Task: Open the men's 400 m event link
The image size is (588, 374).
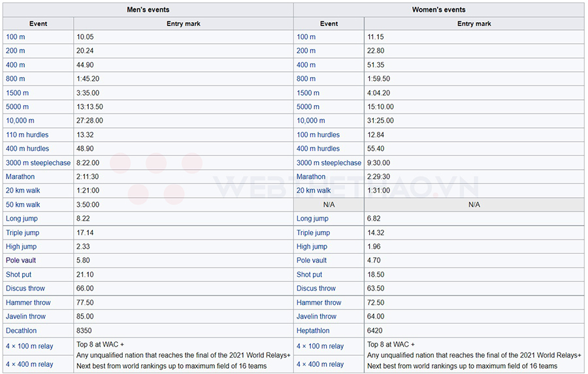Action: (16, 65)
